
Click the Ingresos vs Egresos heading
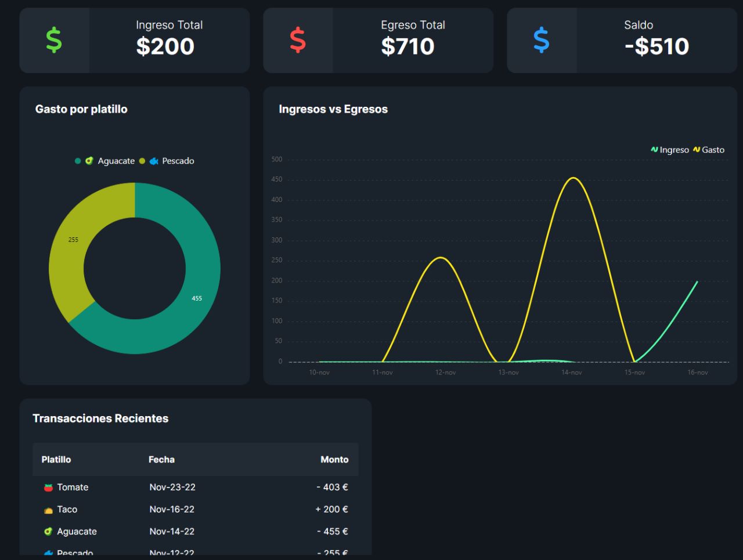(333, 109)
